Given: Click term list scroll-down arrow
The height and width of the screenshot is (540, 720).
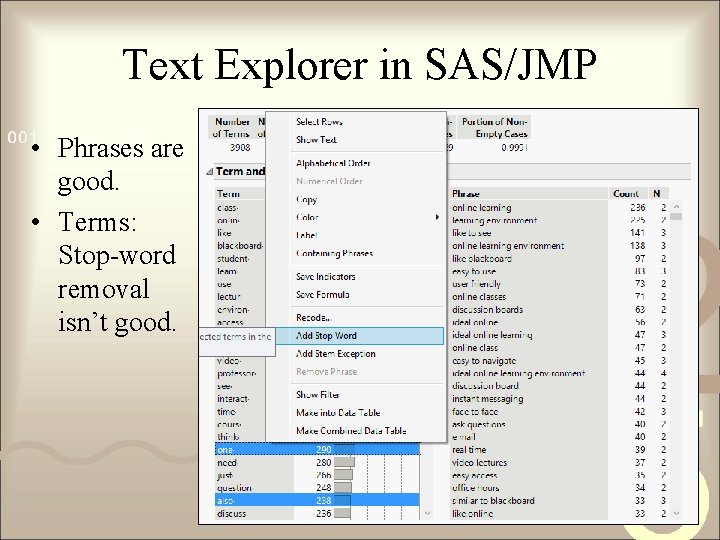Looking at the screenshot, I should click(x=428, y=513).
